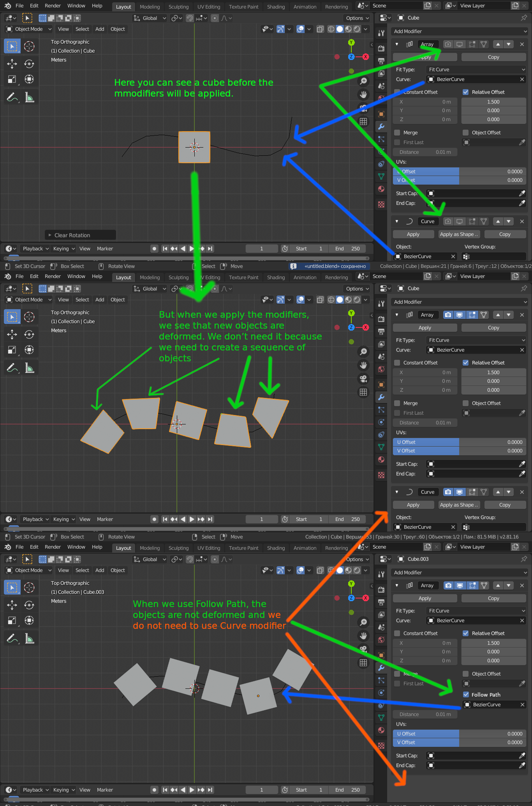
Task: Click the Copy button of the bottom Array modifier
Action: 493,598
